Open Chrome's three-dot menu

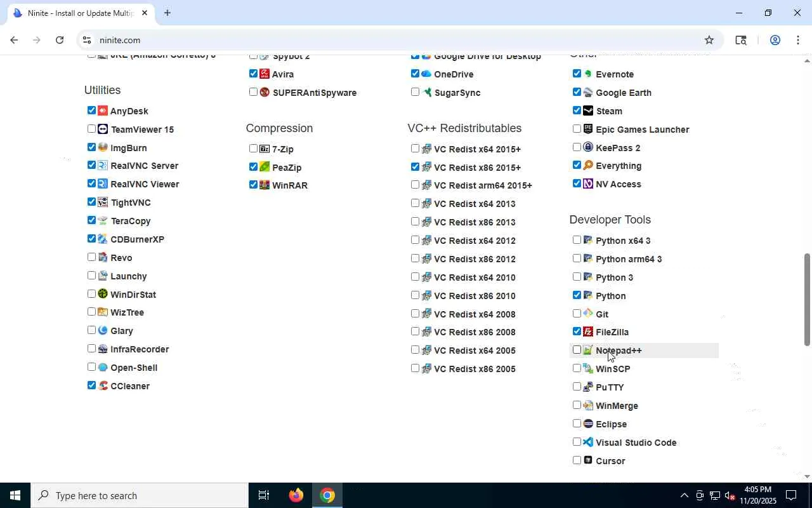coord(798,40)
